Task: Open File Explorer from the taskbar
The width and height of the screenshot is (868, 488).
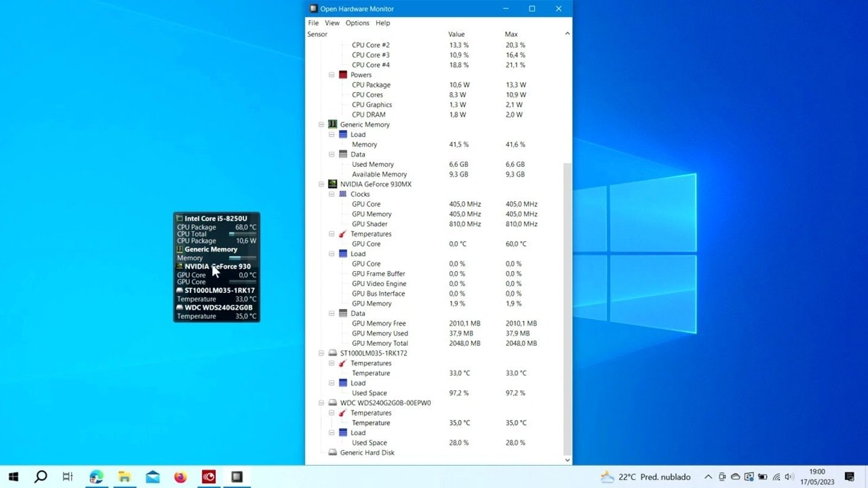Action: coord(124,477)
